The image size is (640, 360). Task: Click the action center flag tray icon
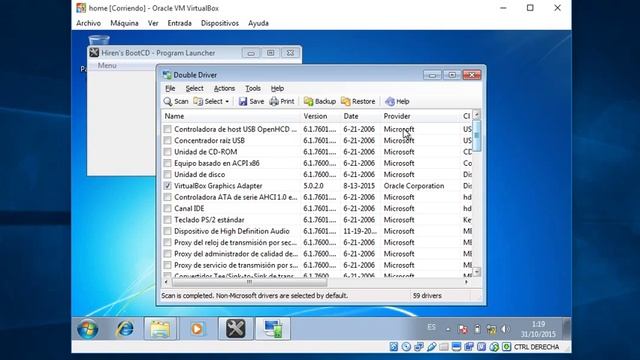463,329
